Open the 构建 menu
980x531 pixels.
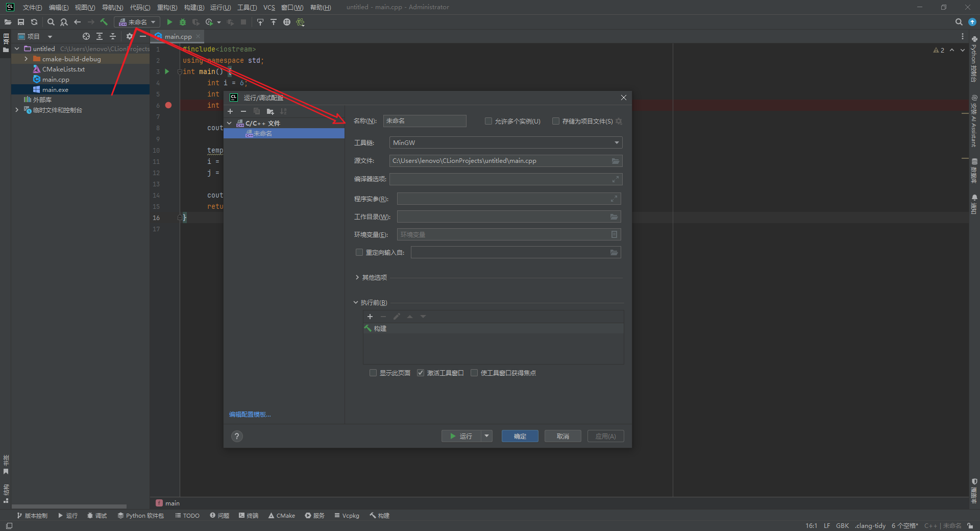click(194, 7)
